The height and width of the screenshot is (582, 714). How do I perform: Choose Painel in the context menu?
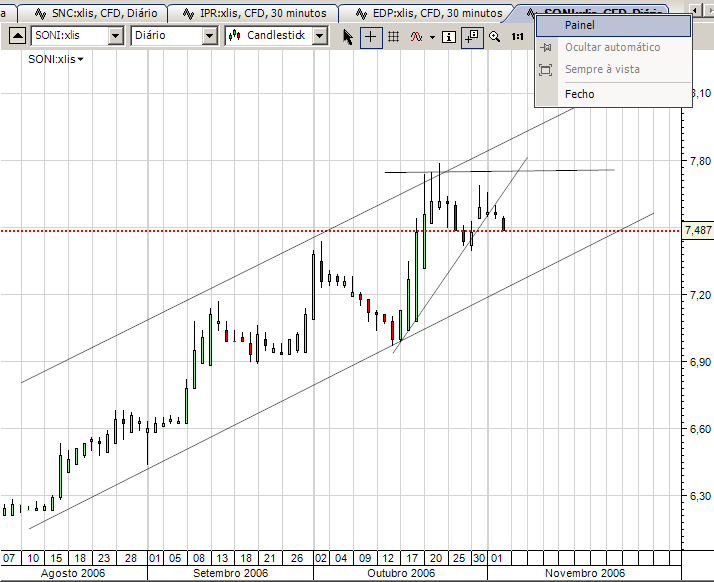613,26
